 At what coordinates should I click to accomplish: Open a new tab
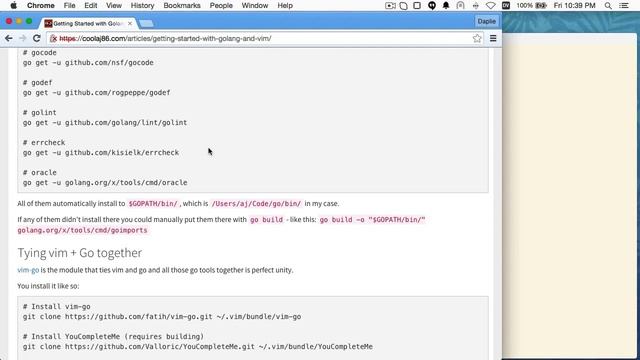[147, 24]
